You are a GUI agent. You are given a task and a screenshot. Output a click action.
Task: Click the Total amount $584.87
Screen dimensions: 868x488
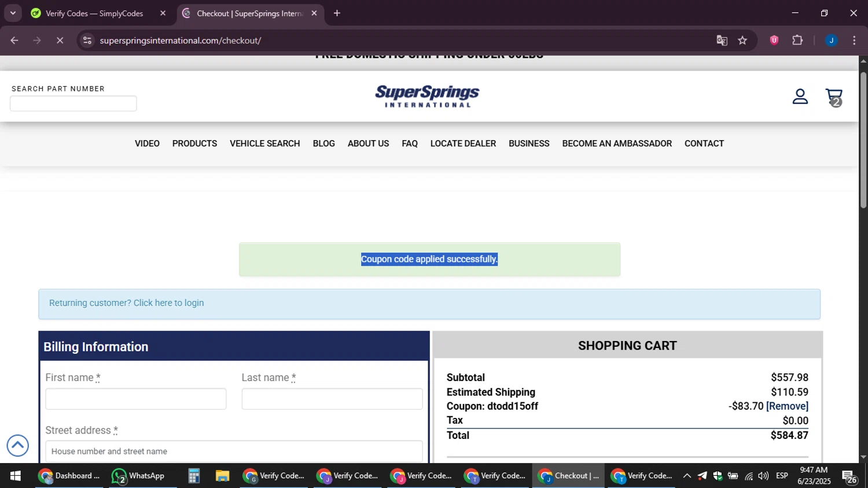(789, 435)
